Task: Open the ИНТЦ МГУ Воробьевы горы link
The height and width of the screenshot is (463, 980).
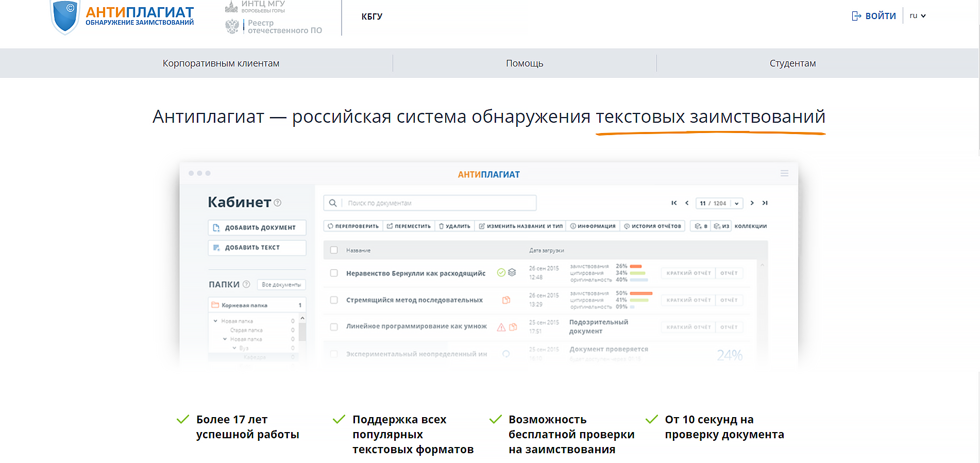Action: [x=255, y=6]
